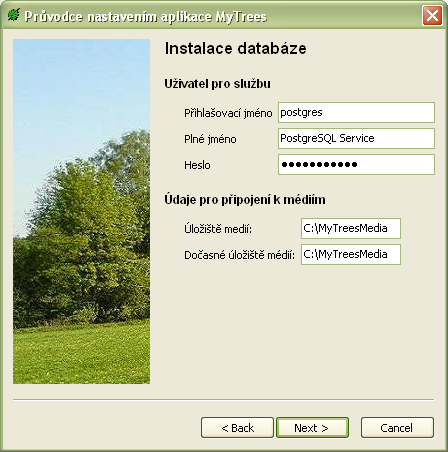Click the 'Údaje pro připojení k médiím' title
Screen dimensions: 448x452
(x=245, y=200)
